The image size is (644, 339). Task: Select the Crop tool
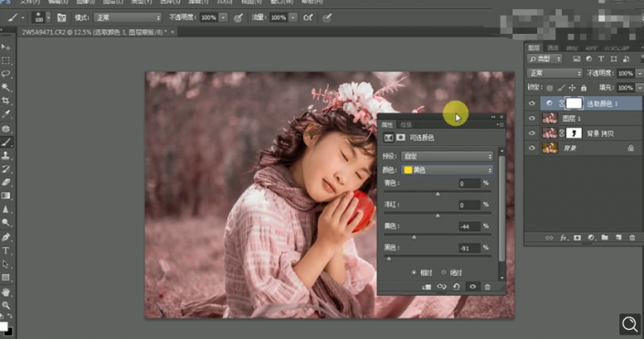point(5,101)
